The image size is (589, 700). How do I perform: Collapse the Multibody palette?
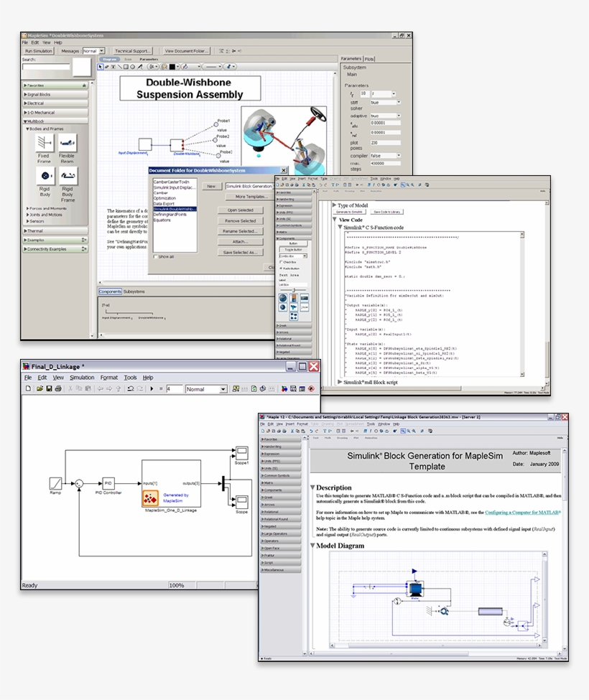point(55,121)
